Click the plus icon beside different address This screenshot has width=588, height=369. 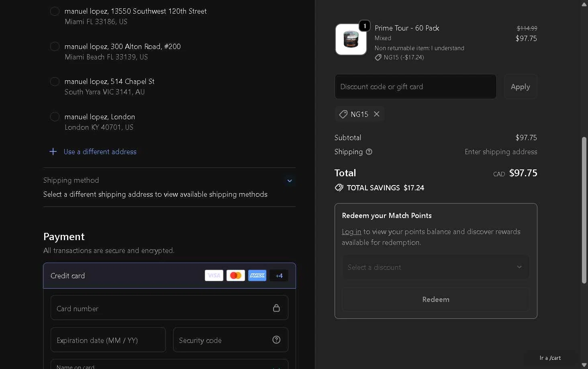pyautogui.click(x=53, y=151)
